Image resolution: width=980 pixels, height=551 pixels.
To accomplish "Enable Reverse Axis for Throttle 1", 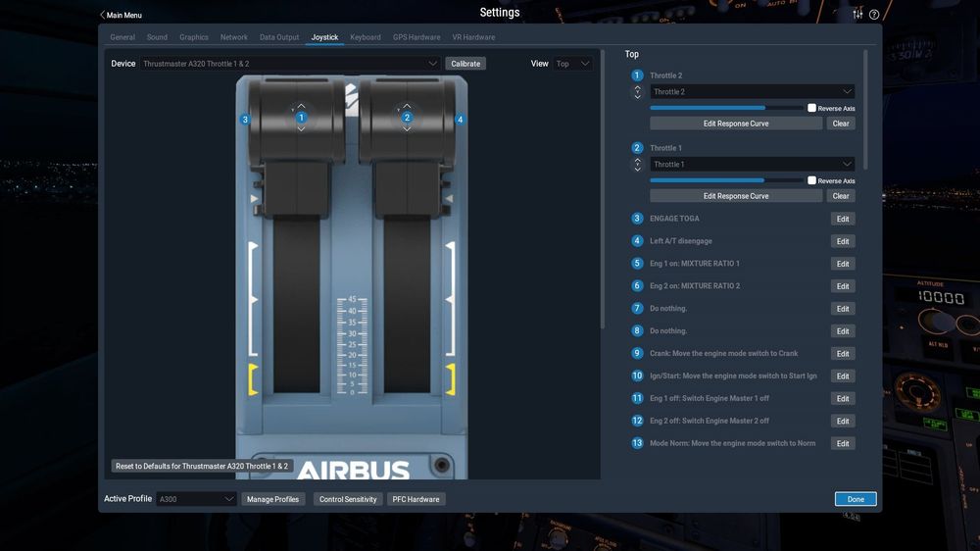I will tap(811, 180).
